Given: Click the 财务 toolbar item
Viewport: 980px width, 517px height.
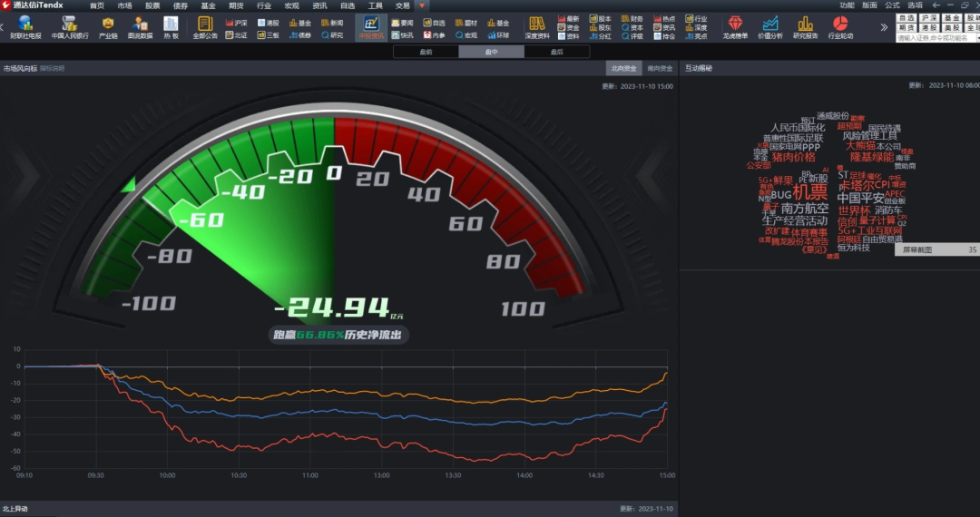Looking at the screenshot, I should click(632, 19).
